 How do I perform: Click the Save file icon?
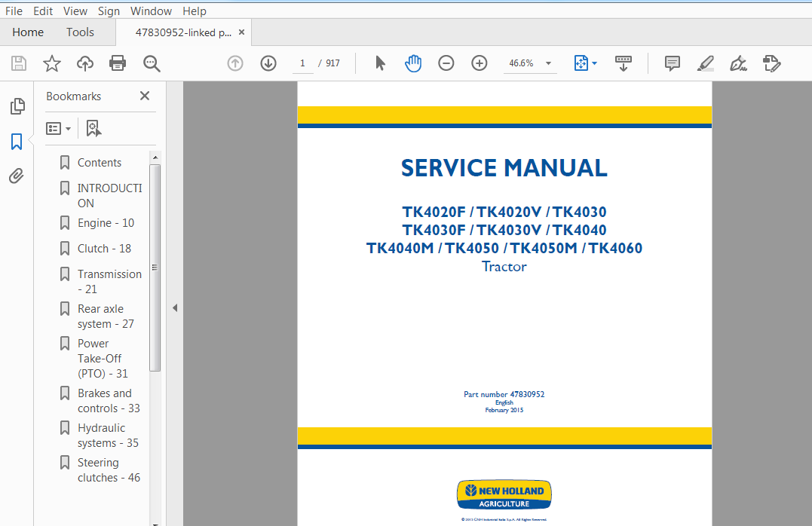tap(19, 64)
